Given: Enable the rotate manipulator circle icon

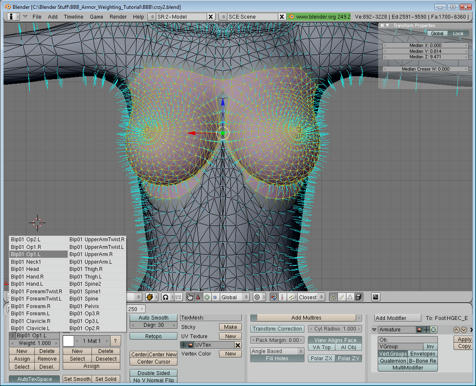Looking at the screenshot, I should tap(206, 297).
